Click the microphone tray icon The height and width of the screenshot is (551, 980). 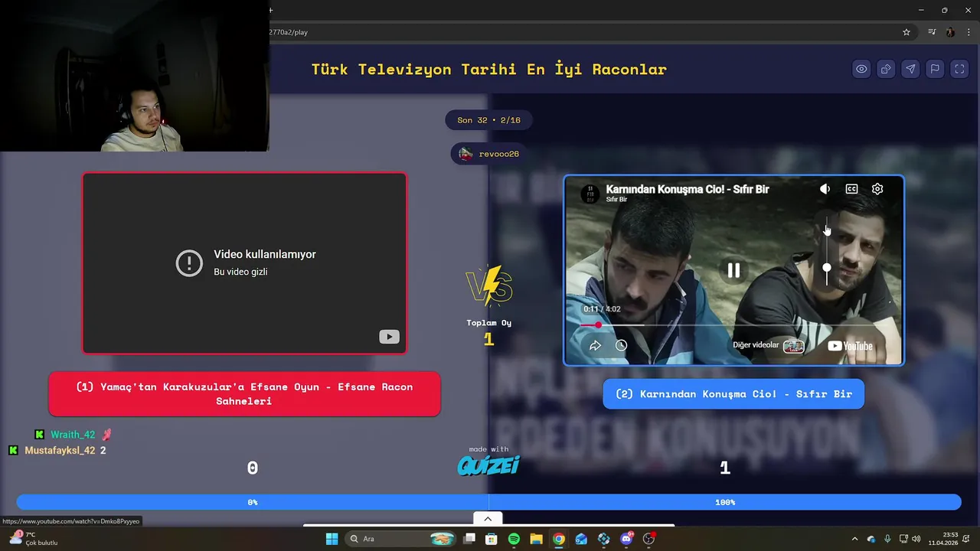point(887,539)
